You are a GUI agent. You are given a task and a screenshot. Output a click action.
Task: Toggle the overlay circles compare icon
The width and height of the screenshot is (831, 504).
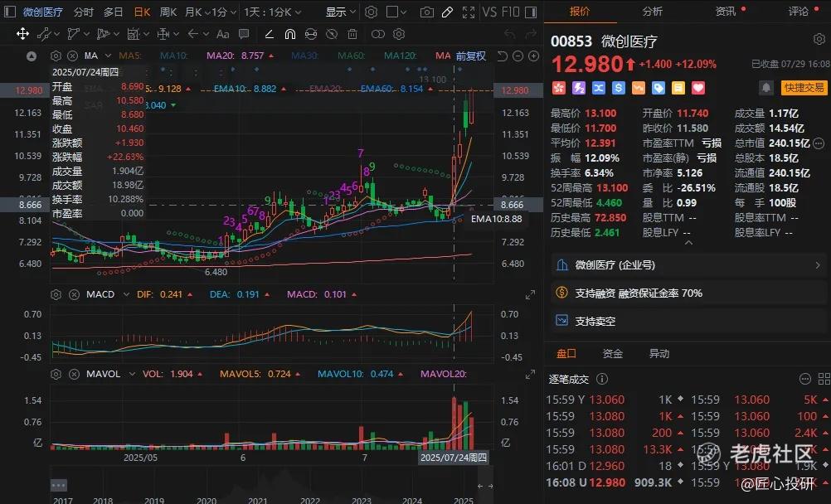[x=378, y=34]
